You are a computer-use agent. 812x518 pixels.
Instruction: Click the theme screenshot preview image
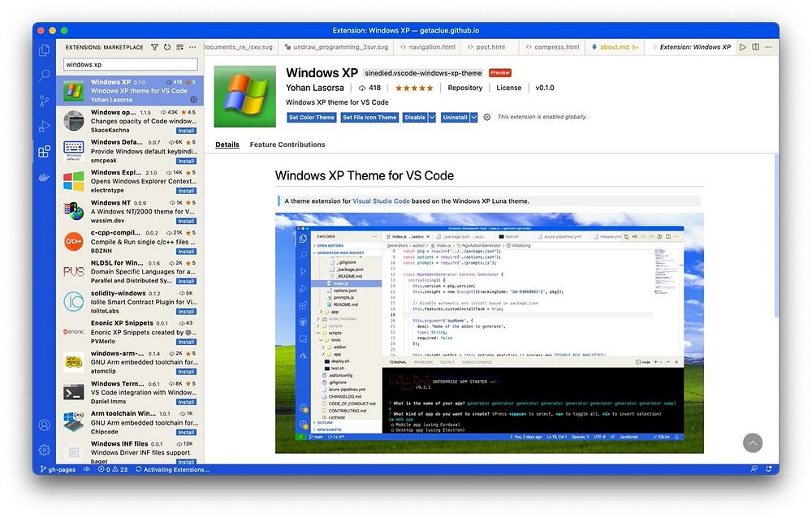(490, 333)
